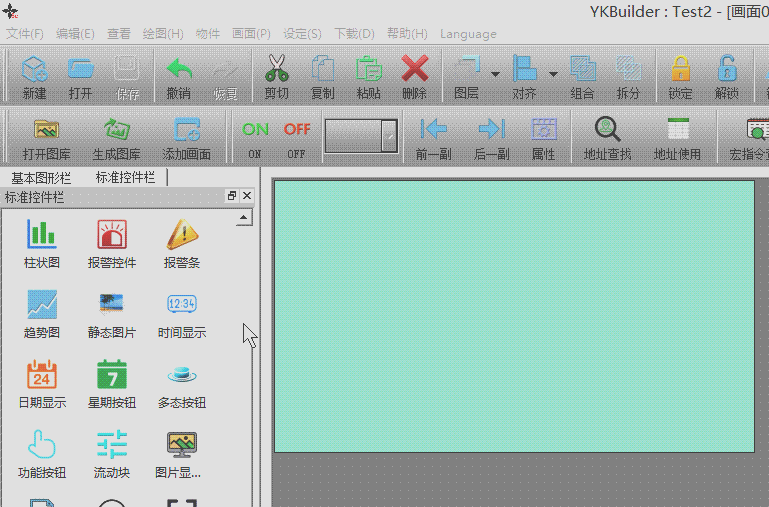Screen dimensions: 769x507
Task: Click the 锁定 lock icon
Action: (x=680, y=76)
